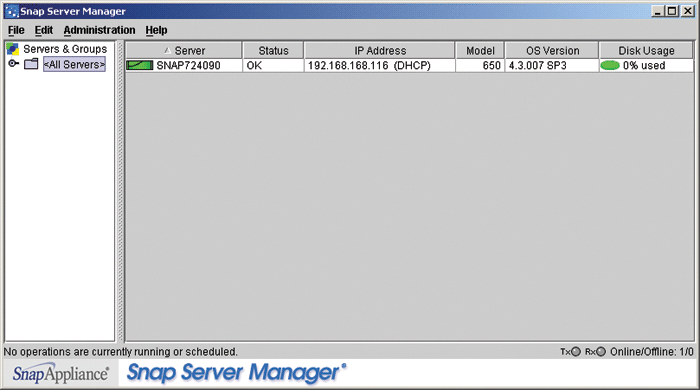Click the green server icon for SNAP724090
This screenshot has height=390, width=700.
pyautogui.click(x=140, y=66)
